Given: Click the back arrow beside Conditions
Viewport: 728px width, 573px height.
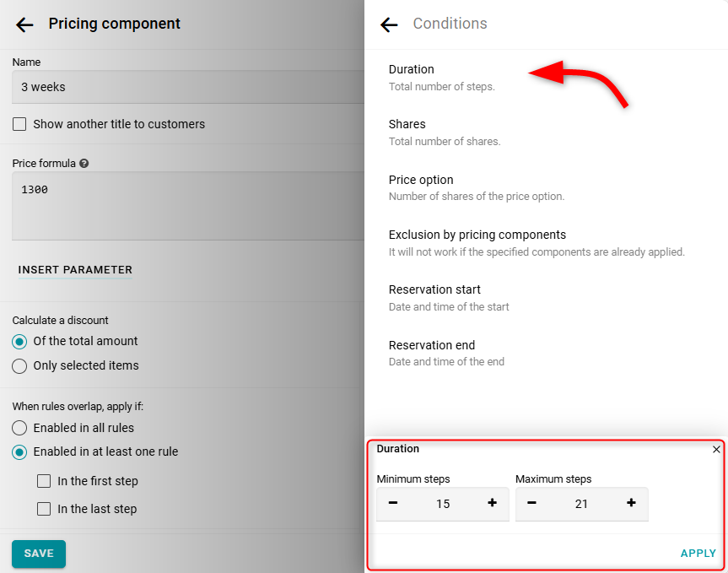Looking at the screenshot, I should (389, 24).
